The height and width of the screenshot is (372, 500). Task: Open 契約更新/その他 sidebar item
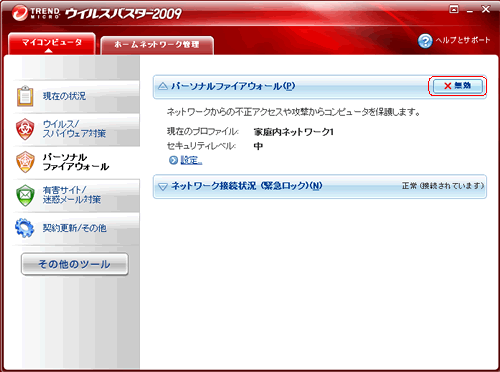pos(76,228)
